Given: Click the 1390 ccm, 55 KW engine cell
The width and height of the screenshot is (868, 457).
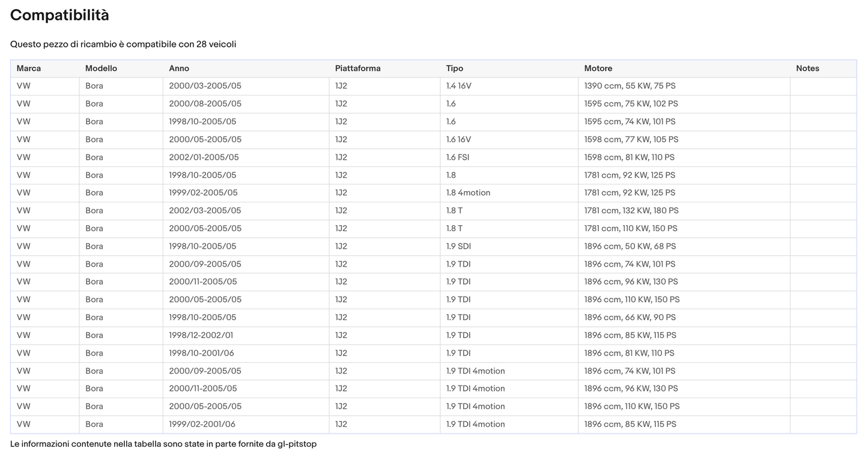Looking at the screenshot, I should pyautogui.click(x=630, y=86).
